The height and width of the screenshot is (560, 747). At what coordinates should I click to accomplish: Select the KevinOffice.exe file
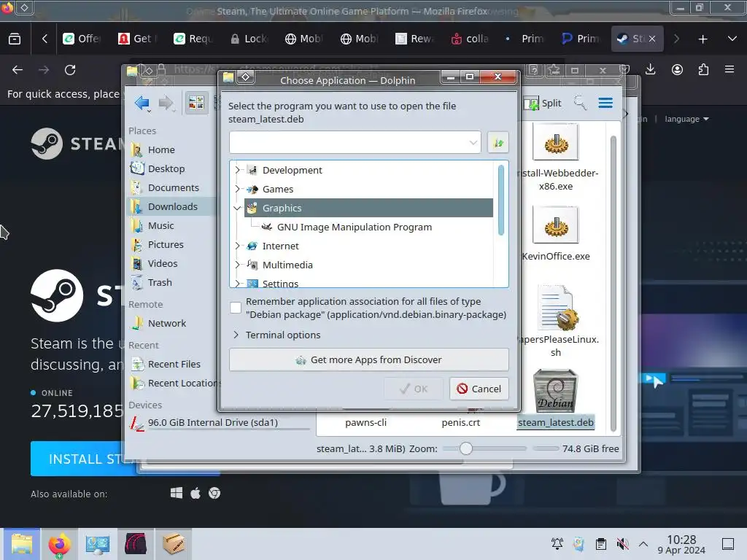point(555,234)
